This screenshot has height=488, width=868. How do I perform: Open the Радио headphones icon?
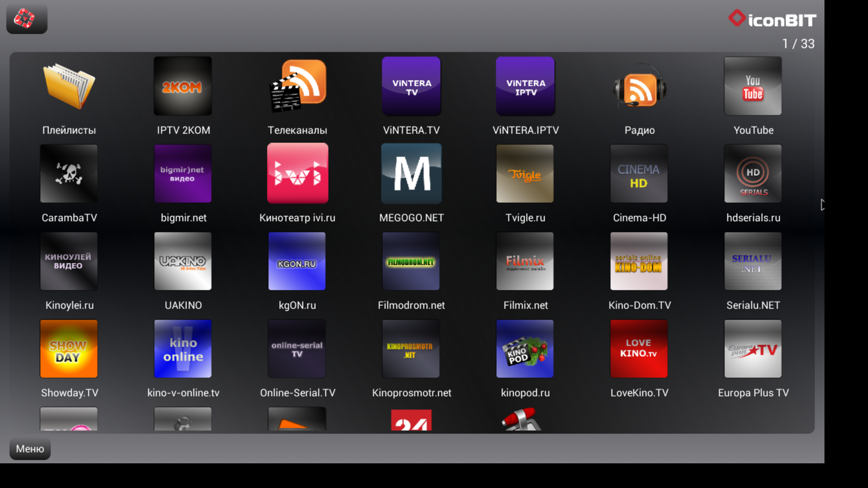[x=639, y=87]
